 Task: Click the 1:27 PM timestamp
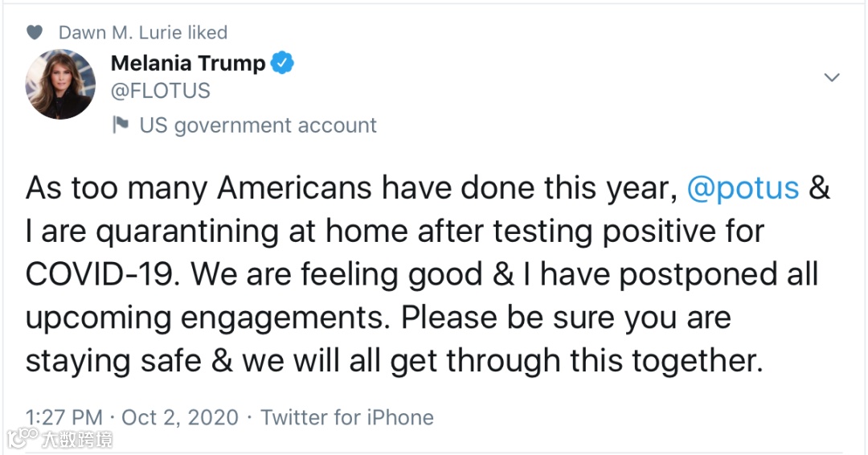click(64, 417)
